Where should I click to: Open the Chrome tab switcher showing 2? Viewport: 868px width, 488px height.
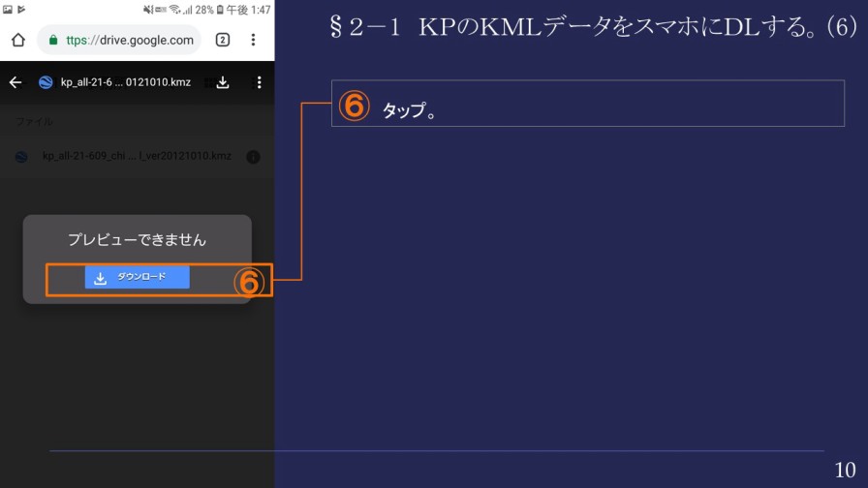tap(223, 41)
